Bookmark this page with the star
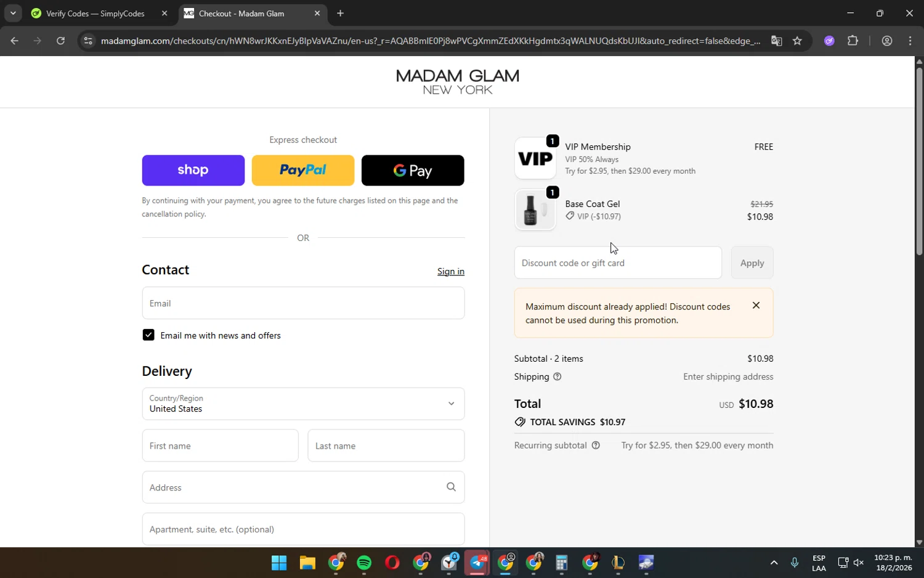The width and height of the screenshot is (924, 578). 797,41
